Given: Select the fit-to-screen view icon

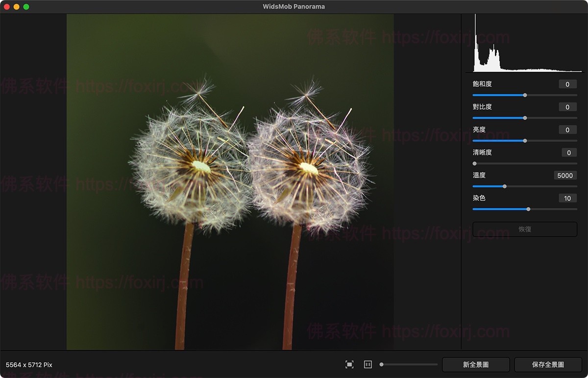Looking at the screenshot, I should (x=349, y=364).
